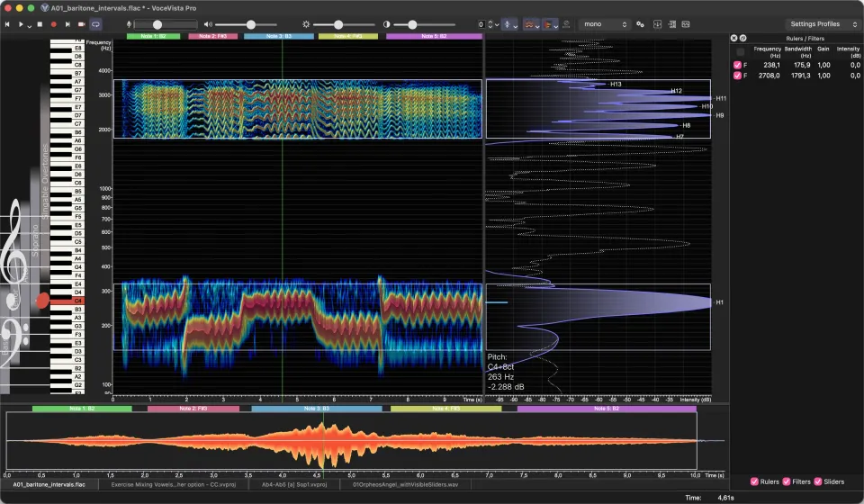Start audio recording with the red record button

pyautogui.click(x=53, y=24)
